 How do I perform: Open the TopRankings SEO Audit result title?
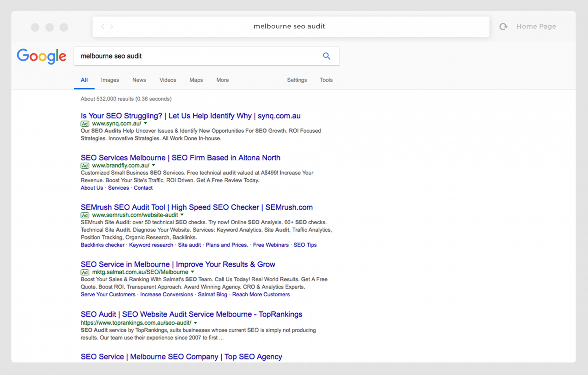click(191, 314)
